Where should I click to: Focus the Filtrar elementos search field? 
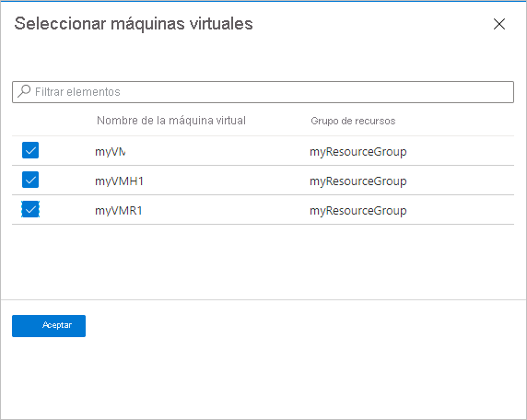click(263, 92)
